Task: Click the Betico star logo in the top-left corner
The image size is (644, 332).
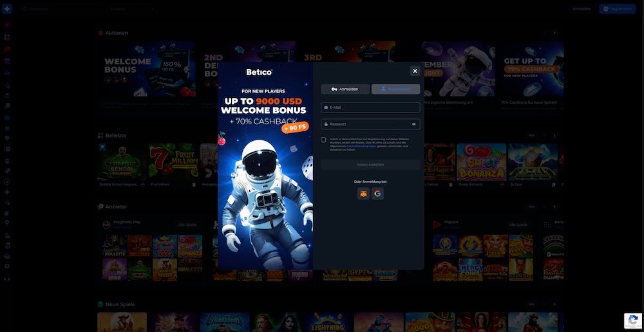Action: tap(7, 9)
